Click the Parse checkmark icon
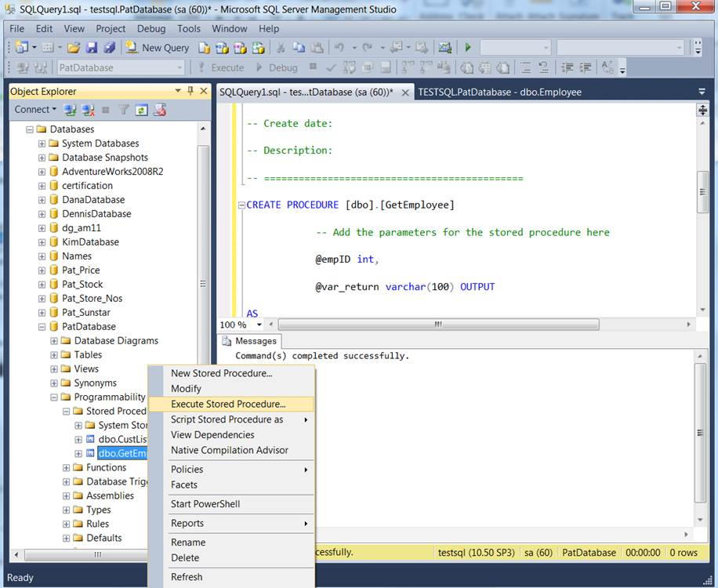The width and height of the screenshot is (718, 588). click(x=331, y=67)
